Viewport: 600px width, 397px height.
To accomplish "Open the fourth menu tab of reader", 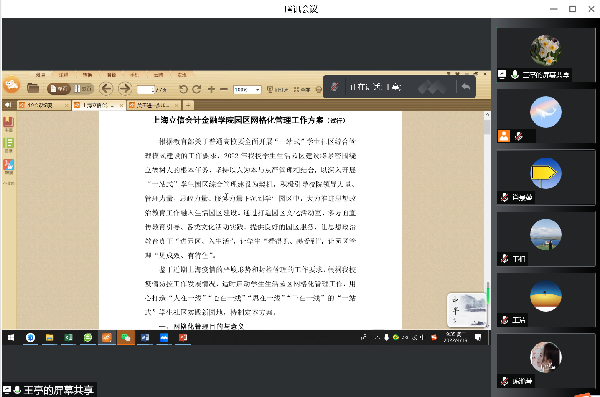I will (x=111, y=75).
